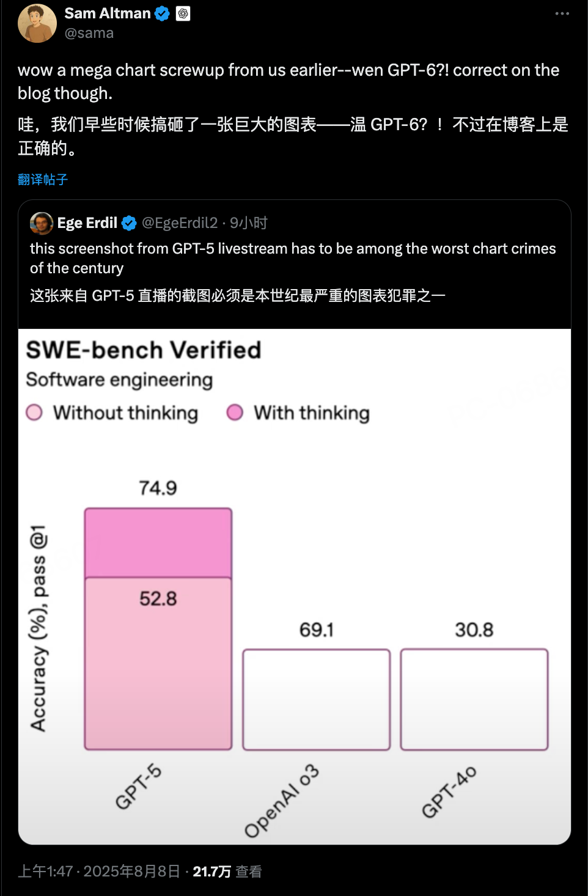588x896 pixels.
Task: Open the quoted post text by Ege Erdil
Action: coord(293,271)
